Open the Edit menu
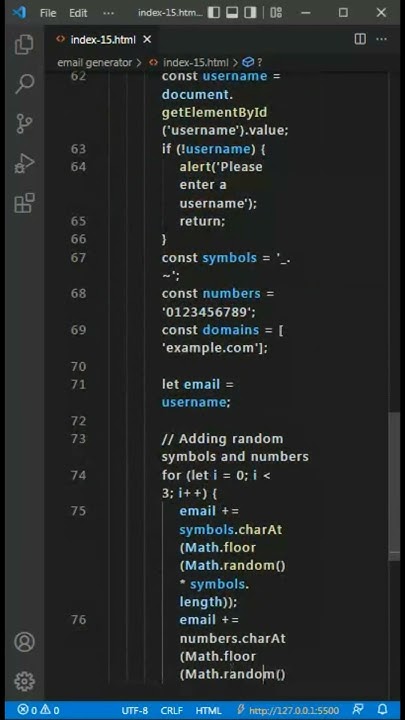This screenshot has width=405, height=720. pos(78,13)
